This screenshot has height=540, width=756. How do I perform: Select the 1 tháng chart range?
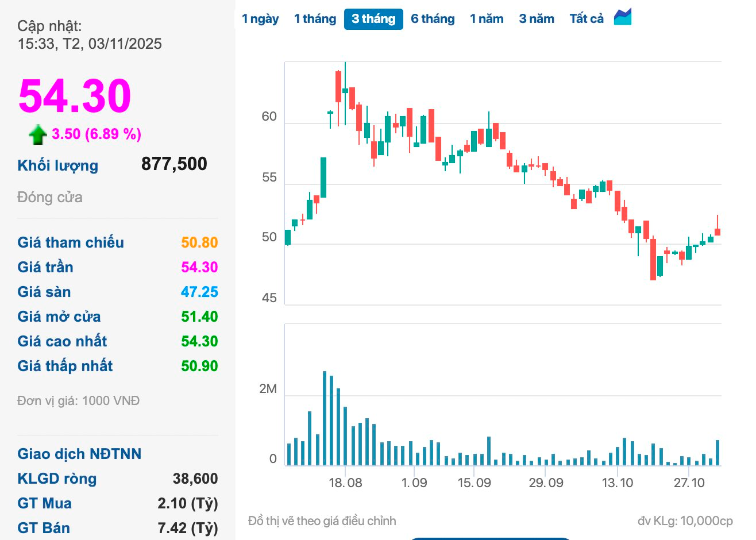pos(315,19)
